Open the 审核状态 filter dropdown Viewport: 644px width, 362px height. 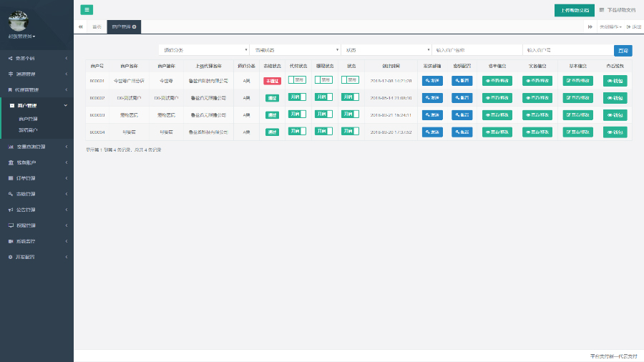coord(295,50)
